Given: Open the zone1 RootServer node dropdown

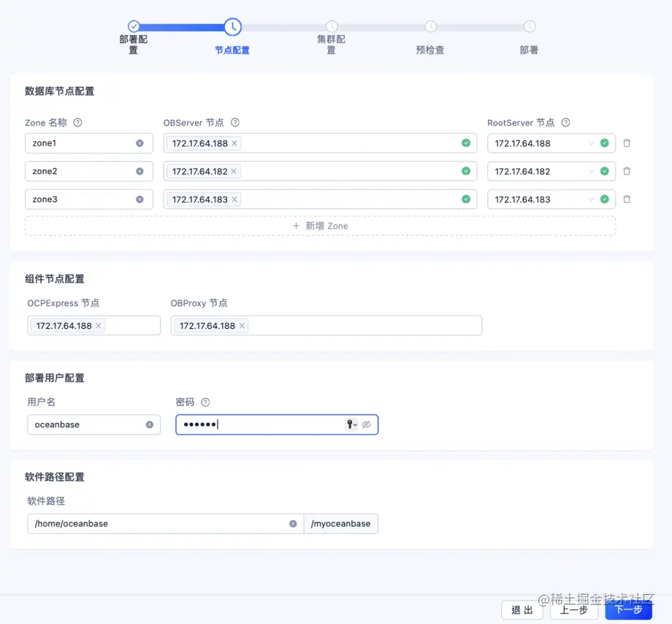Looking at the screenshot, I should point(592,143).
